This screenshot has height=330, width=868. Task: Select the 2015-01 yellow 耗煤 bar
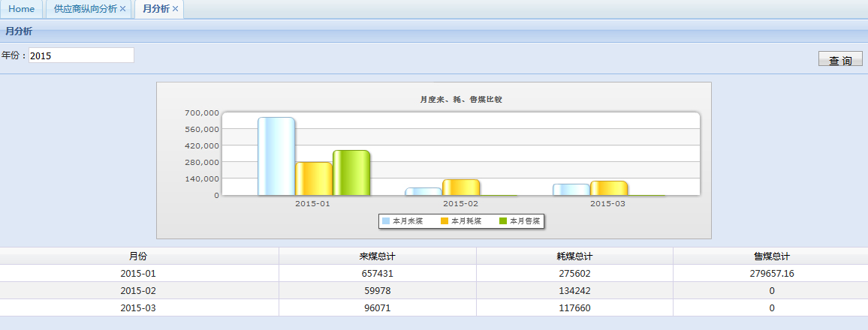tap(314, 178)
